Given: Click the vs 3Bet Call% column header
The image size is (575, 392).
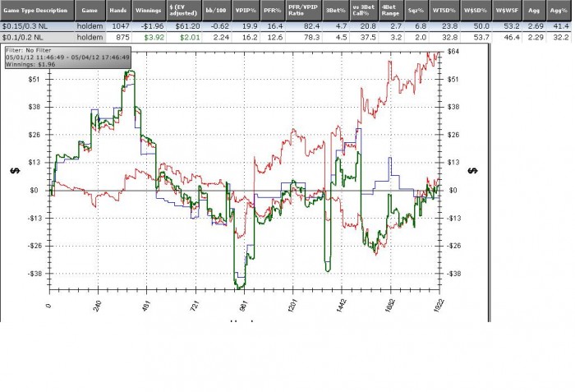Looking at the screenshot, I should click(364, 11).
